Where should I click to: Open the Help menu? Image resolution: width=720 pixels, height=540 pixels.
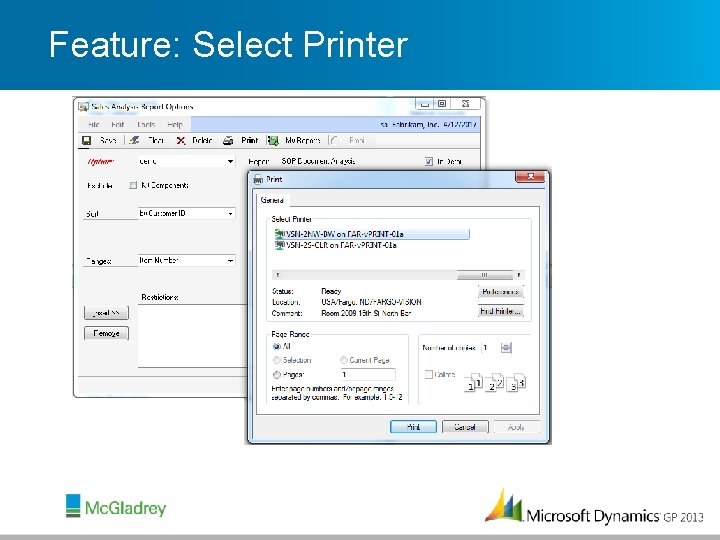click(x=175, y=124)
